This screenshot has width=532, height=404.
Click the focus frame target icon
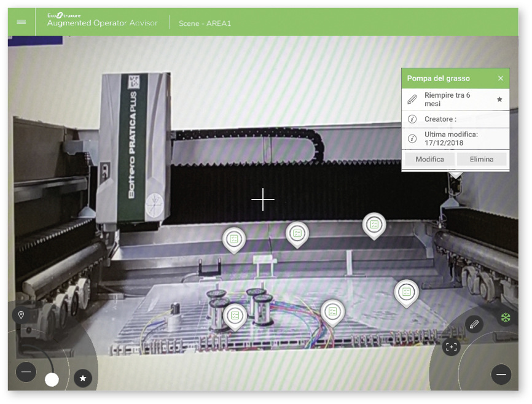click(x=452, y=347)
